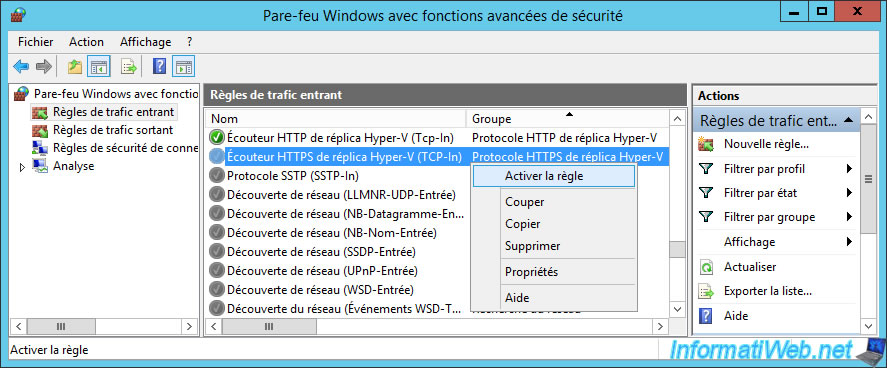Click the Règles de trafic sortant tree icon
The height and width of the screenshot is (368, 887).
coord(40,131)
